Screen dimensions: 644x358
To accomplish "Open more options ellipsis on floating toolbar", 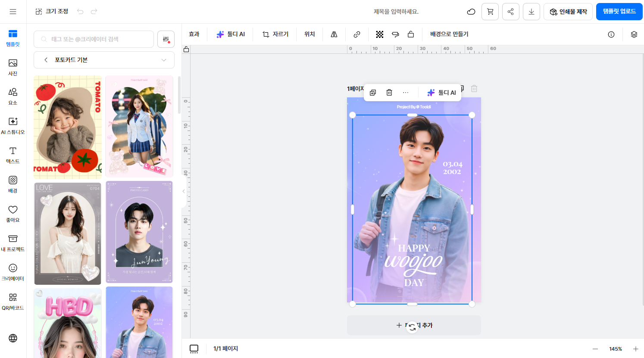I will [406, 93].
